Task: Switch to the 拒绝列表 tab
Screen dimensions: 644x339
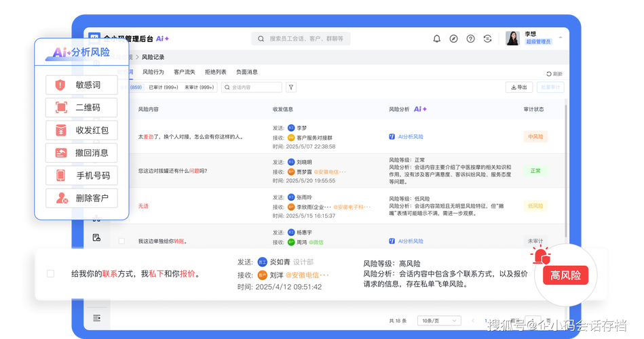Action: [216, 72]
